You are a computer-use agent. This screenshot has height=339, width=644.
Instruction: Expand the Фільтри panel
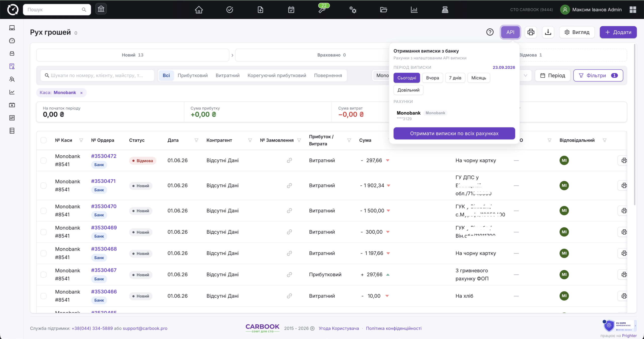pyautogui.click(x=598, y=75)
